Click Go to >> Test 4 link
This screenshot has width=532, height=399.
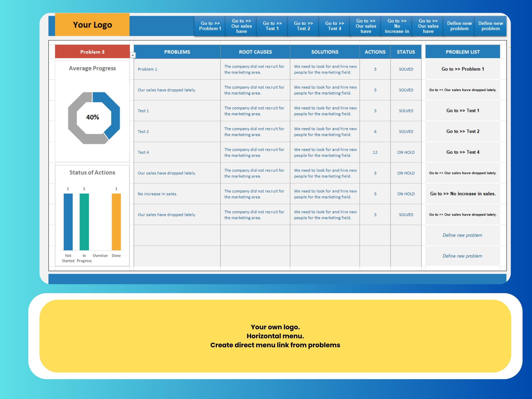[x=462, y=152]
